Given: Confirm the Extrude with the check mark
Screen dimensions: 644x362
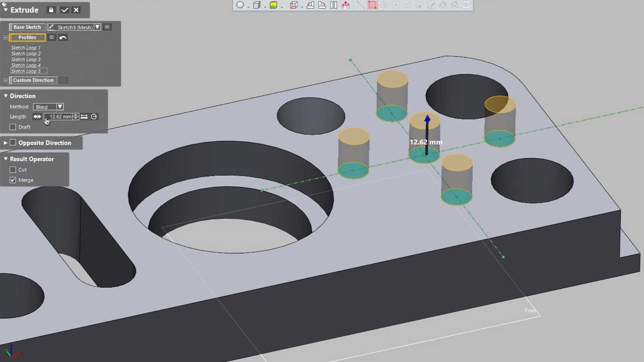Looking at the screenshot, I should (x=65, y=10).
